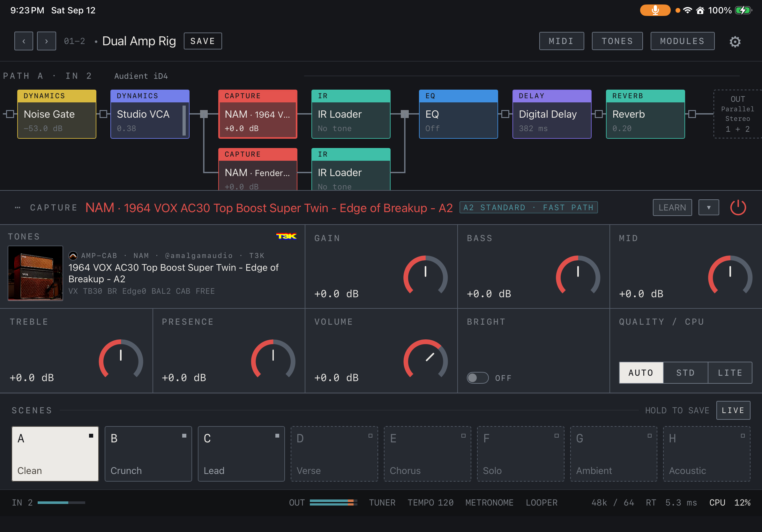The width and height of the screenshot is (762, 532).
Task: Go to the next preset arrow
Action: pyautogui.click(x=47, y=41)
